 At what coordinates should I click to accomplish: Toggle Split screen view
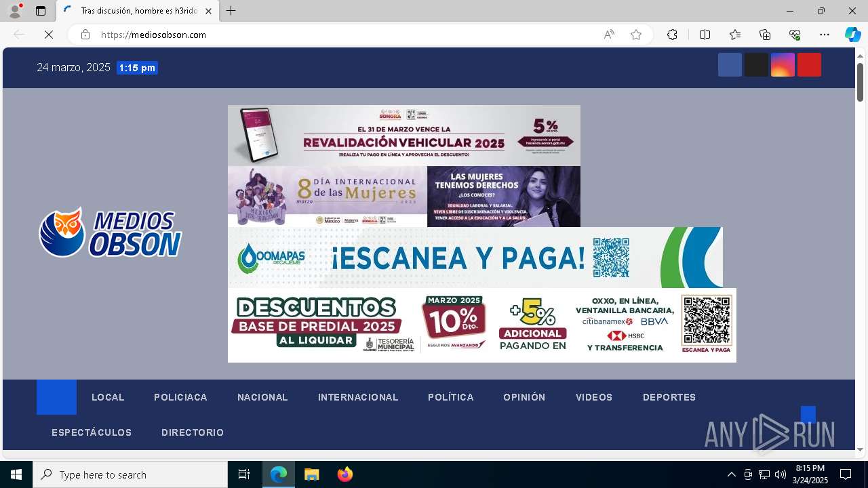pos(705,35)
